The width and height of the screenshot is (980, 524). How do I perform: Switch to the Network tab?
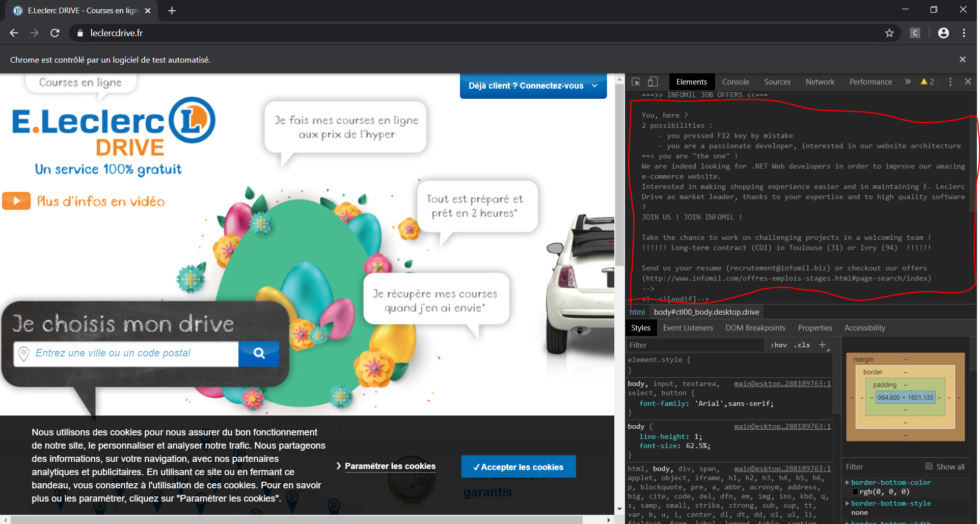[x=820, y=82]
